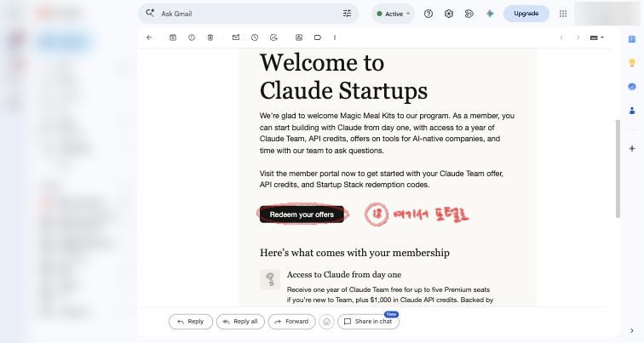The width and height of the screenshot is (644, 343).
Task: Archive this email
Action: pyautogui.click(x=172, y=37)
